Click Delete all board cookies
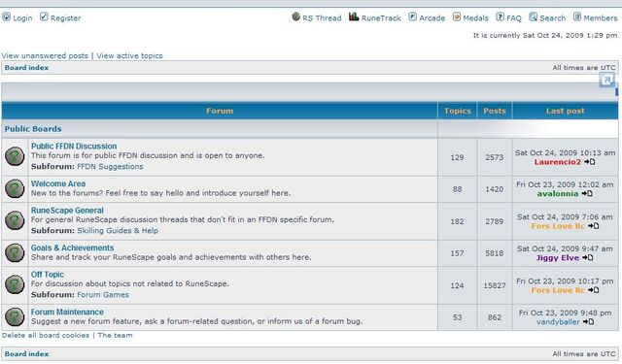The image size is (622, 364). coord(46,336)
